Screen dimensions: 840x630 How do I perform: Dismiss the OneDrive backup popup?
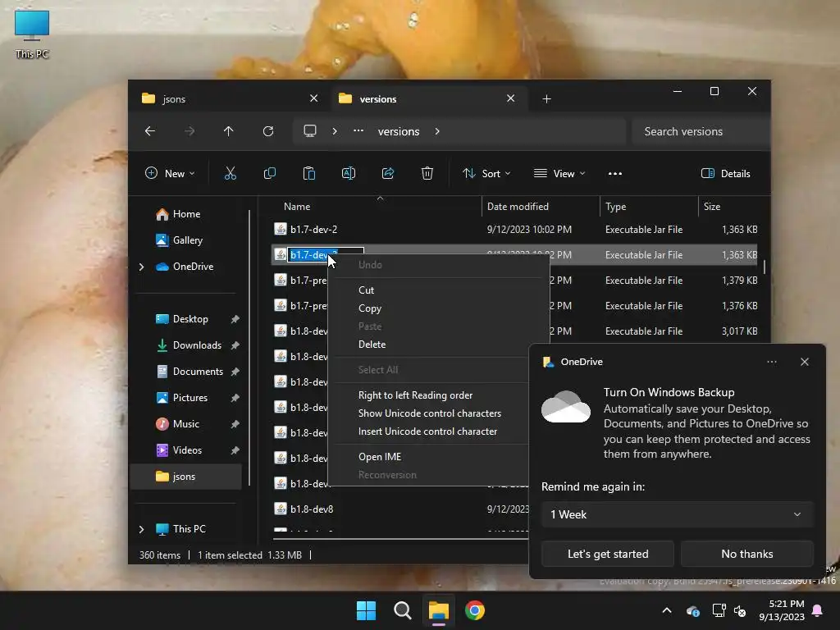click(805, 362)
